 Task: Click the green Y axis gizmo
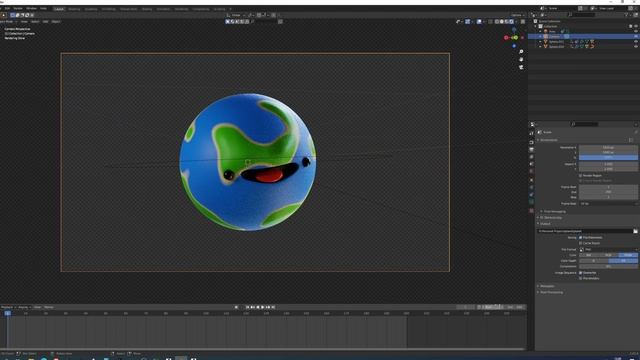(x=516, y=38)
